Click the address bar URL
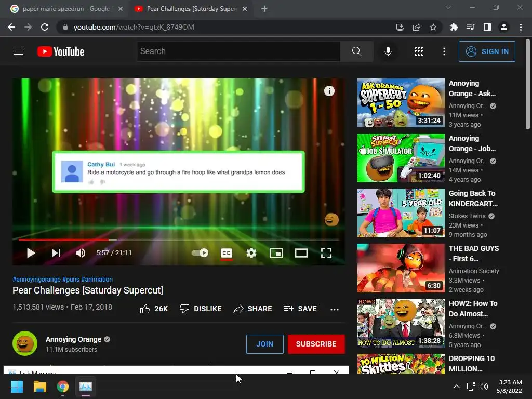Screen dimensions: 532x399 click(x=134, y=27)
